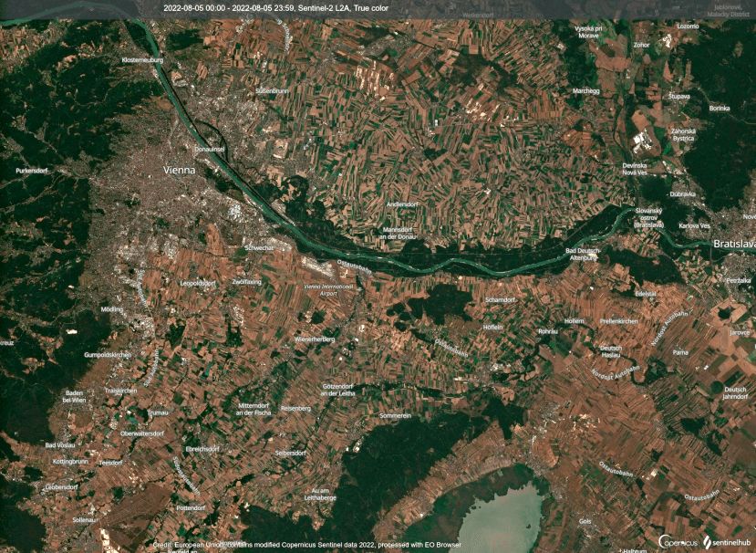
Task: Click the Baden bei Wien label
Action: pos(74,396)
